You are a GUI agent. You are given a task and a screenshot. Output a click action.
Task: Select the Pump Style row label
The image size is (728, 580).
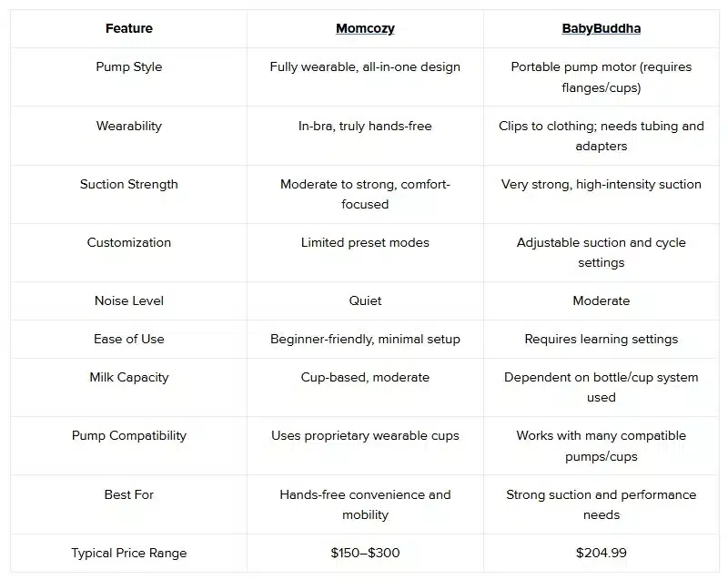click(x=128, y=66)
